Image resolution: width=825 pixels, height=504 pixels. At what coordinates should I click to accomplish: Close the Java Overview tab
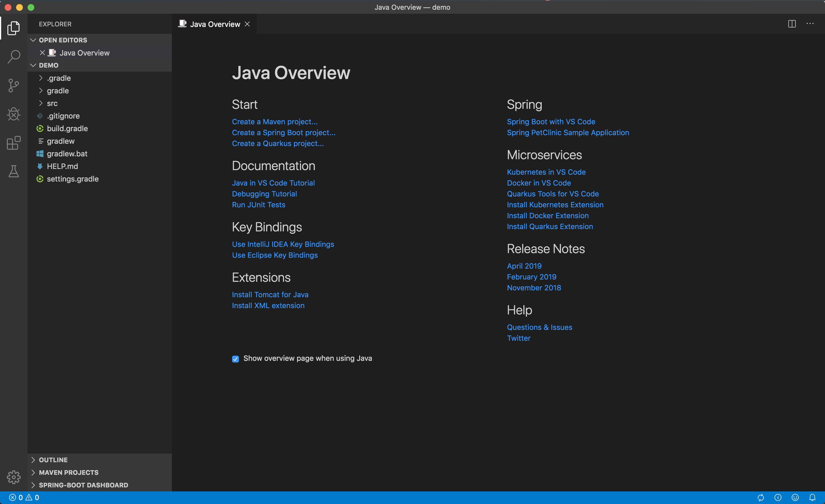point(247,24)
